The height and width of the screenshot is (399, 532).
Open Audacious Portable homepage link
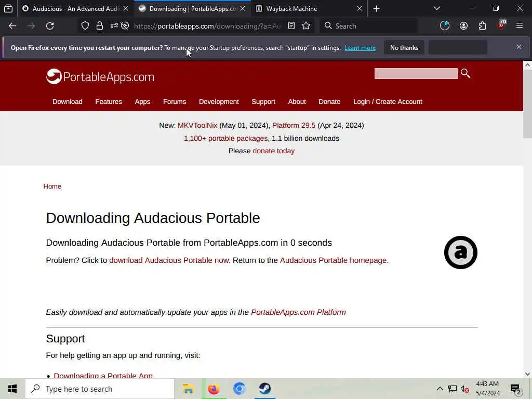click(333, 260)
